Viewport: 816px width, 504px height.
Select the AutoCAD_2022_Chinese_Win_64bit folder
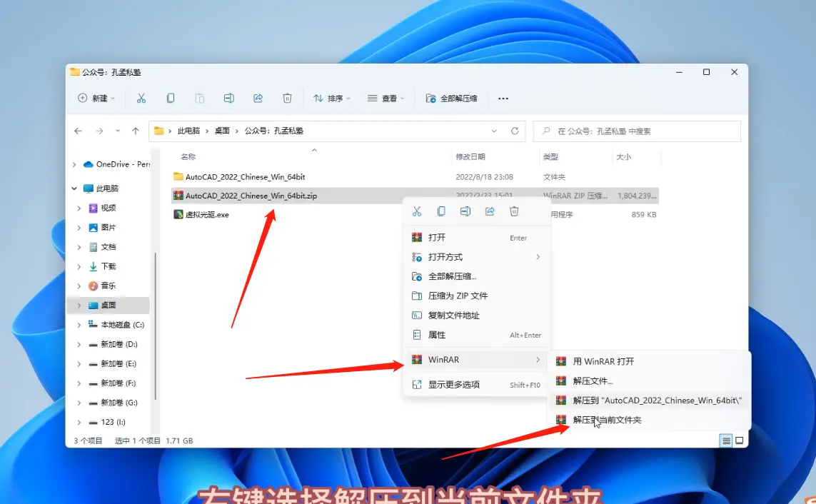point(245,177)
